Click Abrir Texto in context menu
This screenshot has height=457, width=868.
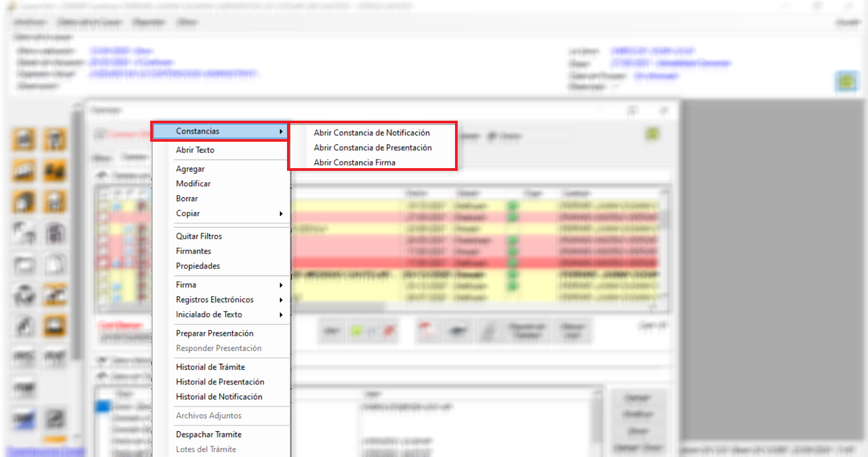[195, 150]
